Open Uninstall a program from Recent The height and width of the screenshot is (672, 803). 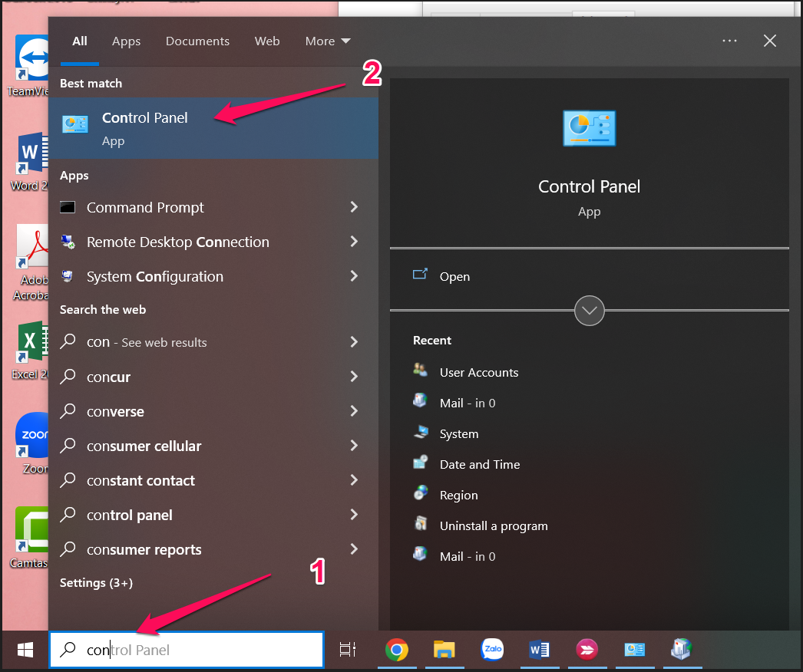[x=493, y=525]
